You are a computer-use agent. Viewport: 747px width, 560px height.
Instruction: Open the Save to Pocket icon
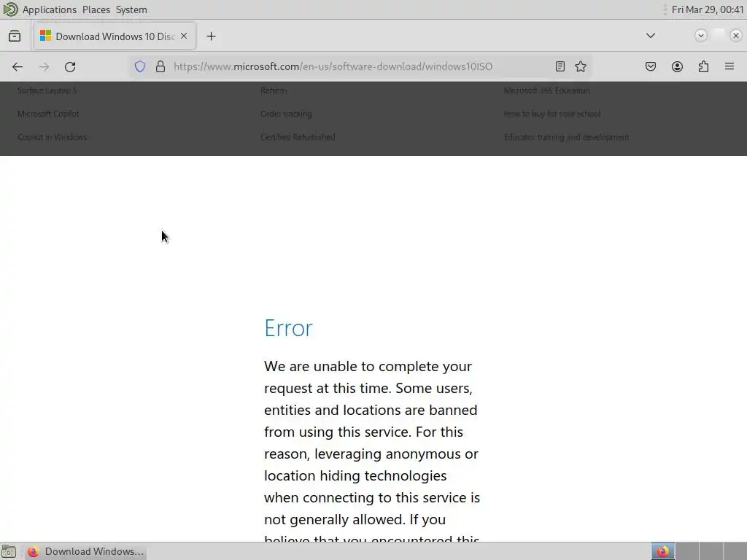[650, 66]
